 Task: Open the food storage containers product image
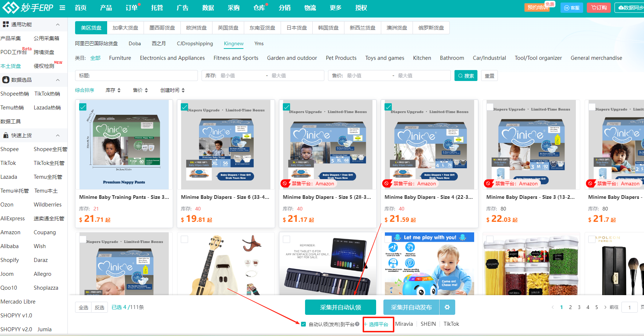[x=531, y=264]
